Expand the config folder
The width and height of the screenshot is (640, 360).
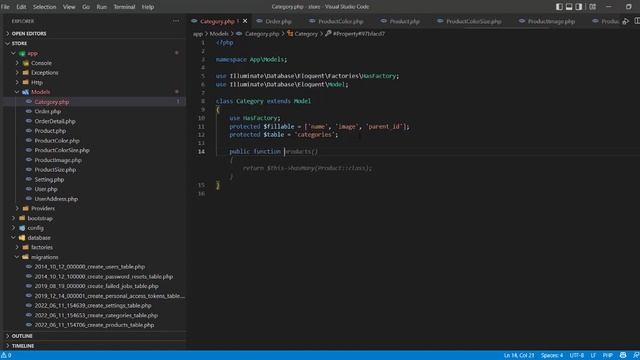click(93, 228)
